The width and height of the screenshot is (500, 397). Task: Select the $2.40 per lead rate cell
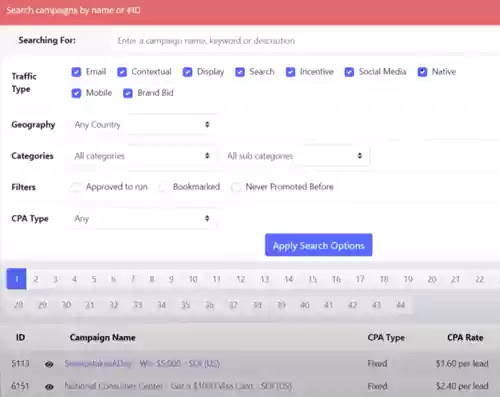click(x=462, y=386)
